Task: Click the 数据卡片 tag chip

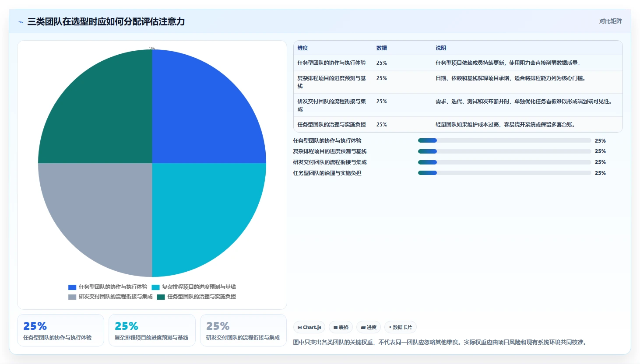Action: pyautogui.click(x=400, y=327)
